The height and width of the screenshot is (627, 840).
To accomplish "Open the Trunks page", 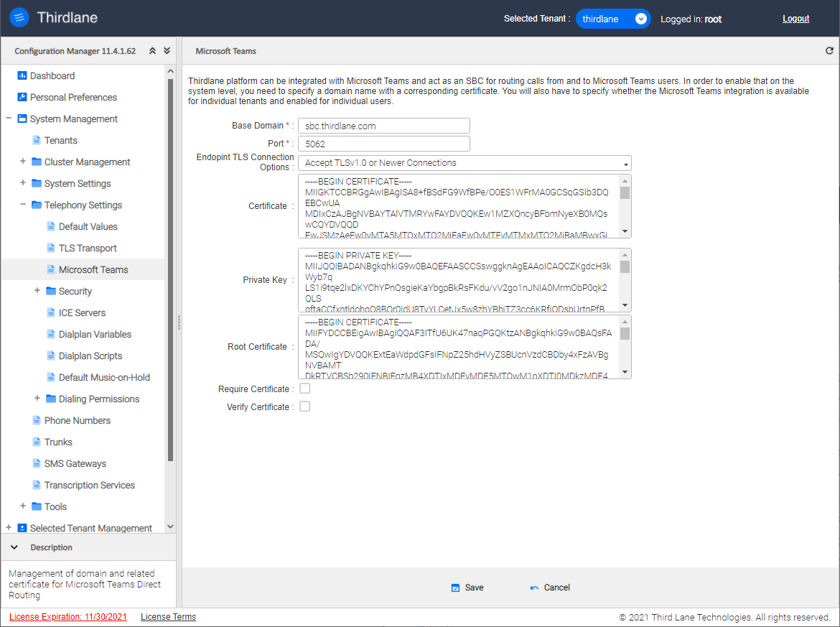I will (x=58, y=442).
